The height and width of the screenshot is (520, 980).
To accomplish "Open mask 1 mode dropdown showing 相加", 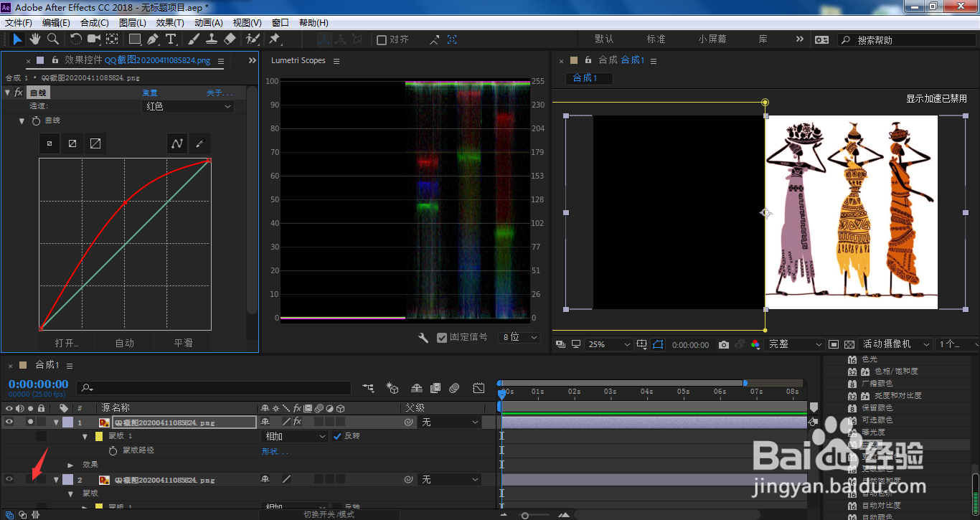I will (294, 436).
